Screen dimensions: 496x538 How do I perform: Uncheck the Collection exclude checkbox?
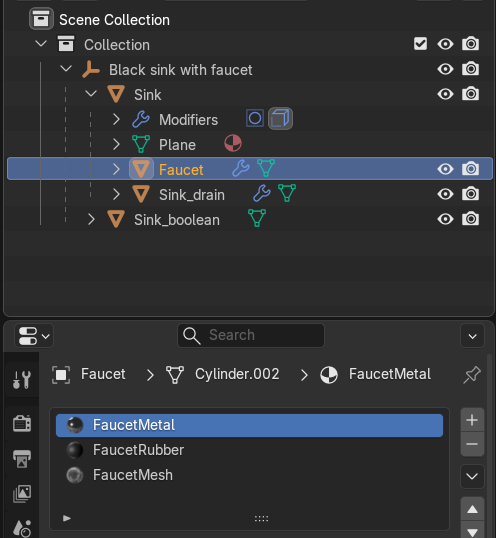coord(420,44)
